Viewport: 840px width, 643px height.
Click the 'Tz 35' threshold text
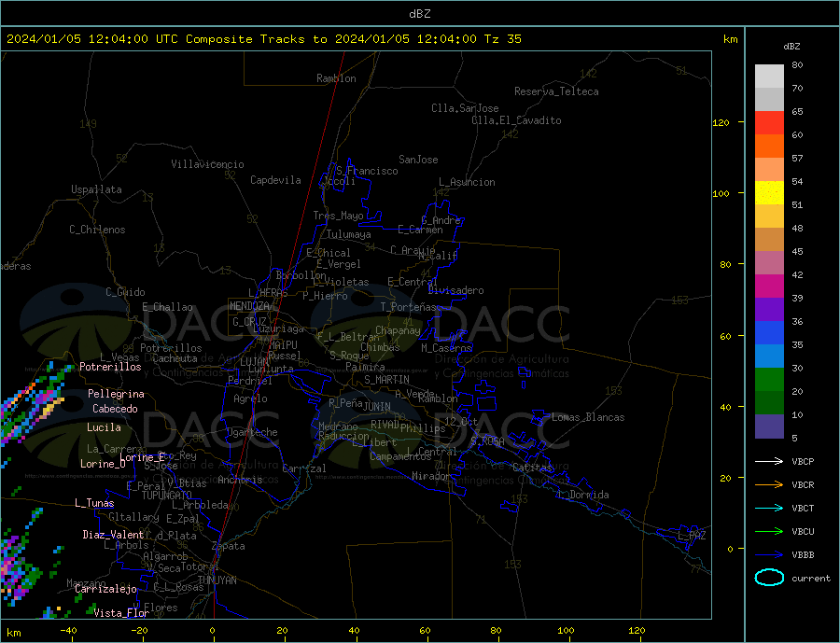(x=502, y=39)
